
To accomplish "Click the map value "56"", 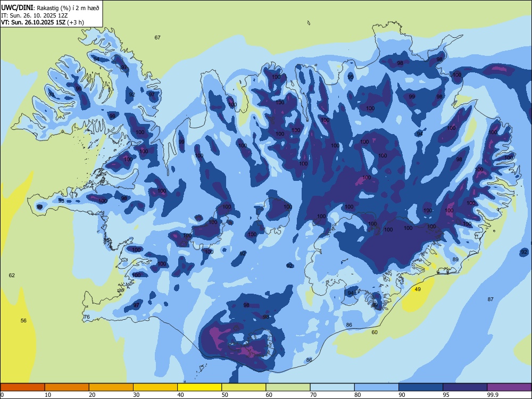I will tap(23, 320).
